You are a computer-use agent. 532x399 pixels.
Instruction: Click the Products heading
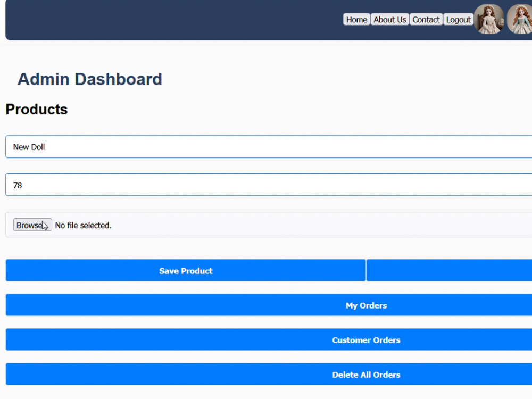(37, 109)
